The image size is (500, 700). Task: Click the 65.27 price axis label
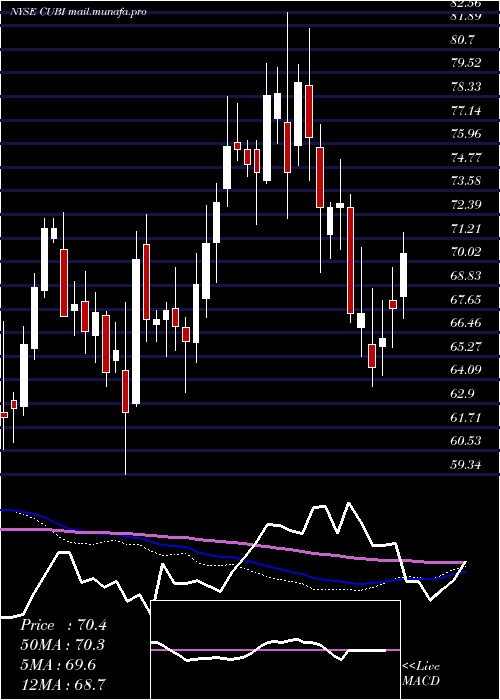(466, 347)
